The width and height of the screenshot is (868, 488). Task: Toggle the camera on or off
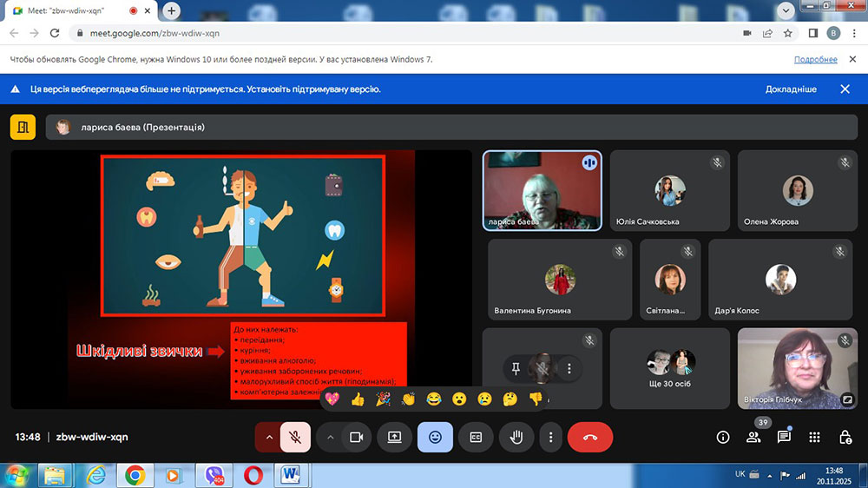point(355,438)
